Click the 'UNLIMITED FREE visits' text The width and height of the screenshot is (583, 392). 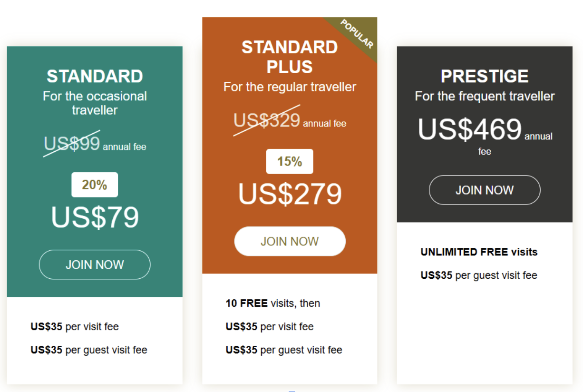coord(479,252)
